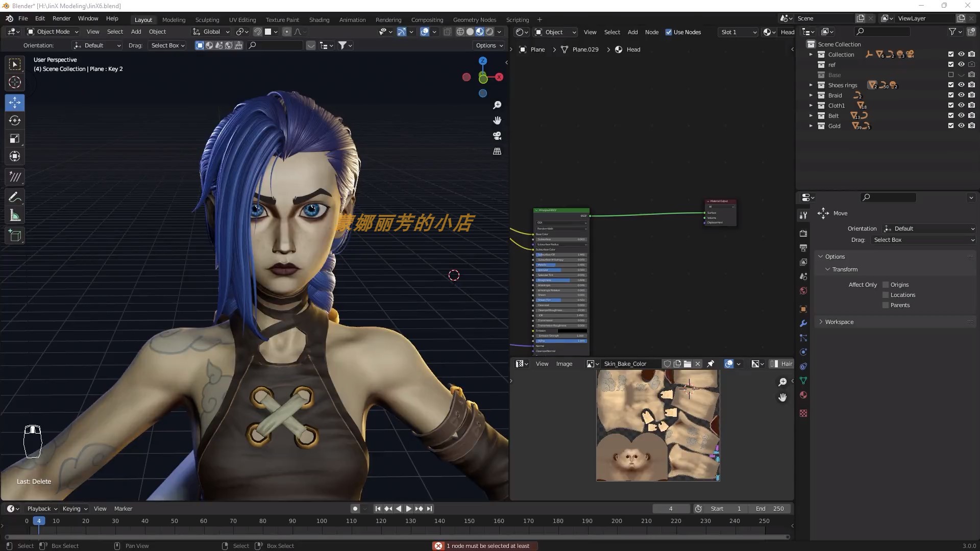Open the Texture properties checker tab
The image size is (980, 551).
click(803, 413)
